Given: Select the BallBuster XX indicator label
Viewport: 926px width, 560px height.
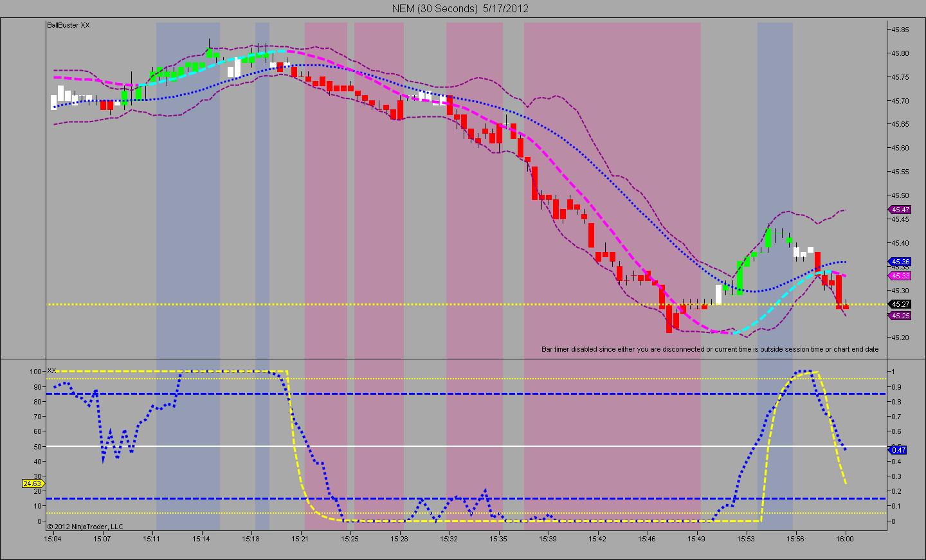Looking at the screenshot, I should tap(68, 25).
